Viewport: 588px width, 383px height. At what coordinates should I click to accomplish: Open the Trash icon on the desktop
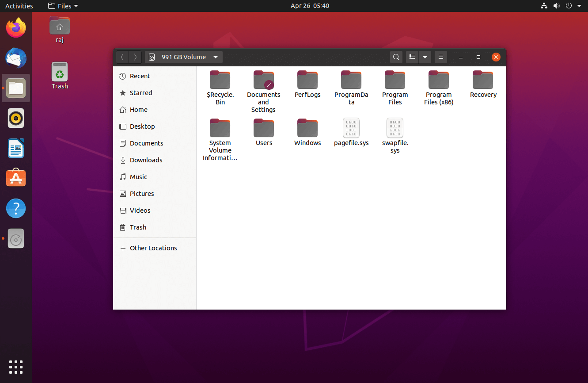(x=60, y=76)
